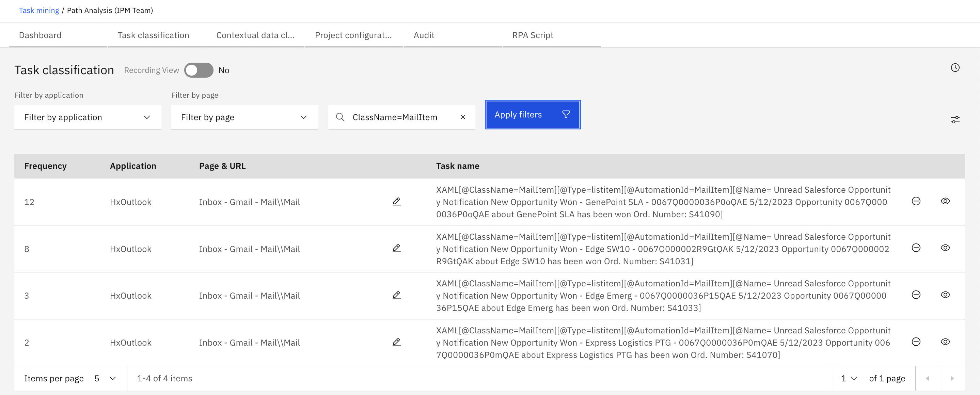Click eye icon on Edge Emerg row
The height and width of the screenshot is (395, 980).
[x=945, y=295]
